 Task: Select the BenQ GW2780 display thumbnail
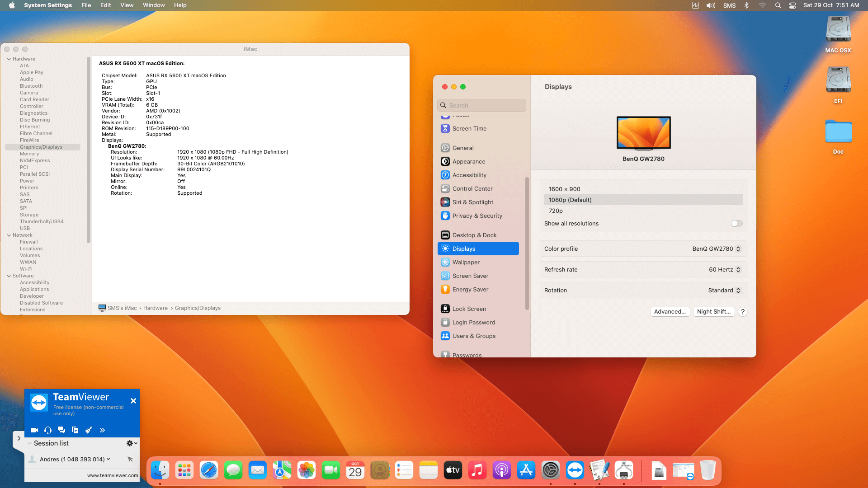click(644, 134)
